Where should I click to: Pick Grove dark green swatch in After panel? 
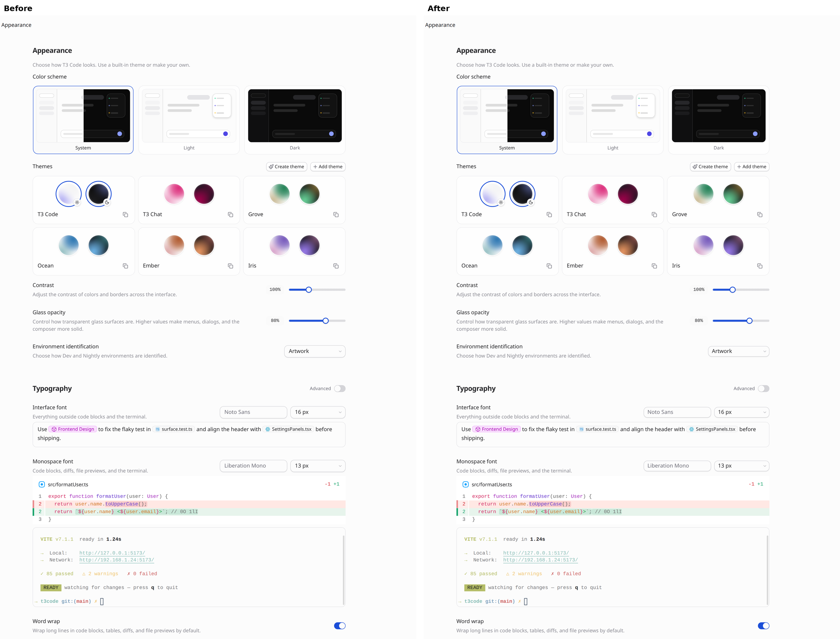pyautogui.click(x=733, y=194)
